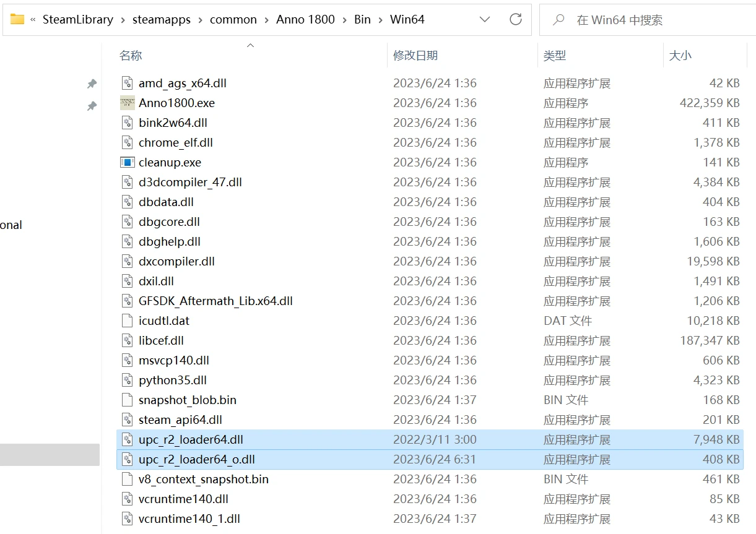Screen dimensions: 756x534
Task: Click the 2023/6/24 6:31 date cell
Action: point(435,460)
